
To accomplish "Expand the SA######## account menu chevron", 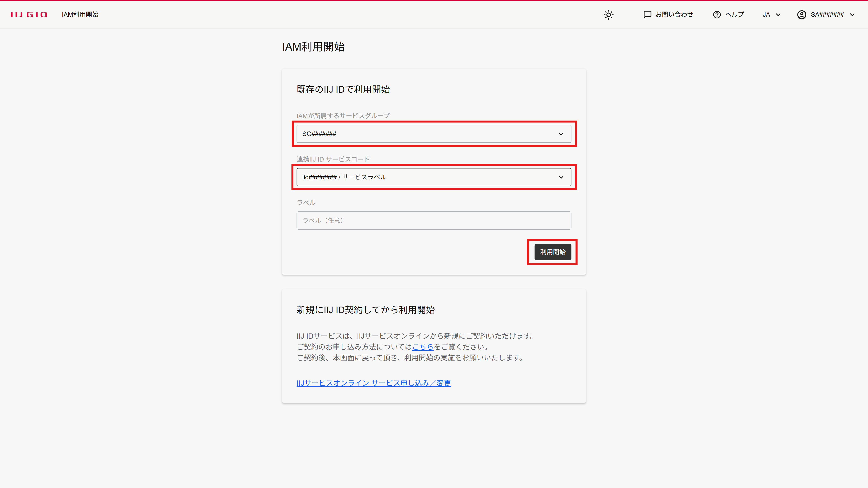I will click(852, 15).
